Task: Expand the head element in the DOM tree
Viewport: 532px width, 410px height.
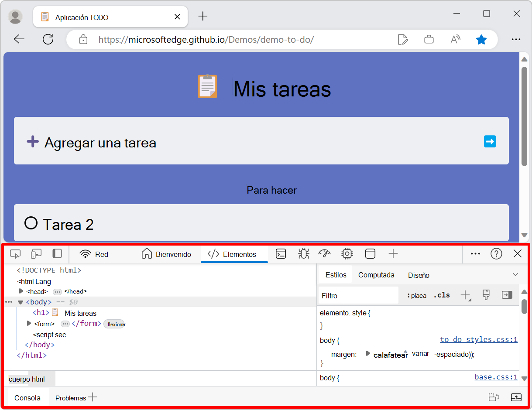Action: [x=21, y=291]
